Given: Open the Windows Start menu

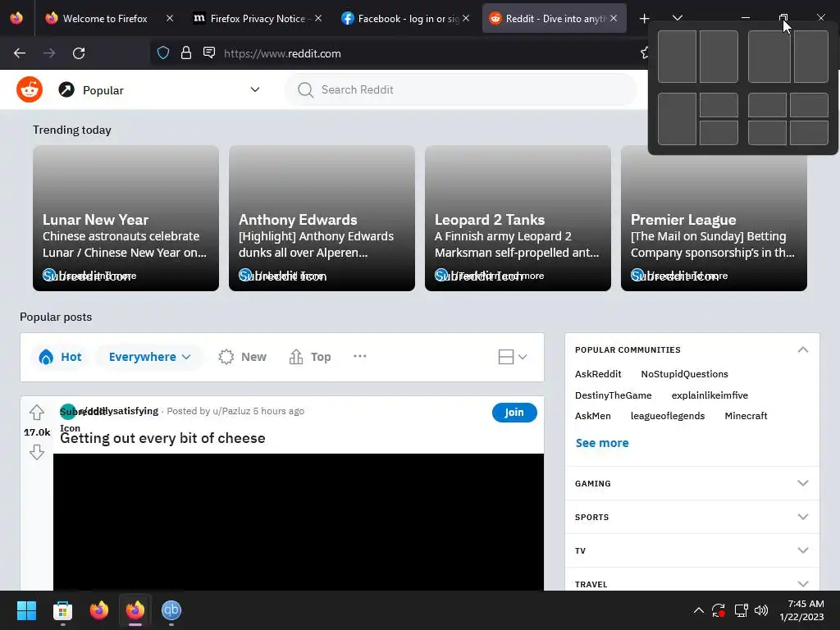Looking at the screenshot, I should (x=26, y=610).
